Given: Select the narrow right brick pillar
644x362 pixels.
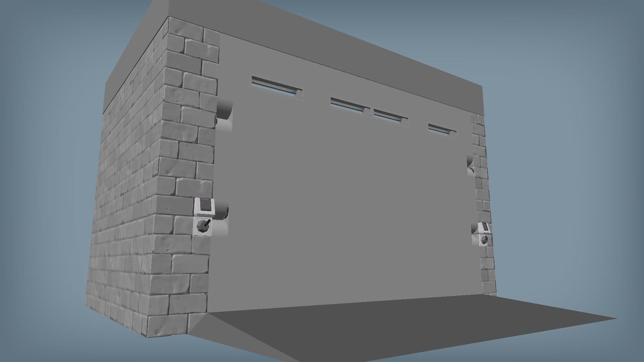Looking at the screenshot, I should (x=483, y=194).
